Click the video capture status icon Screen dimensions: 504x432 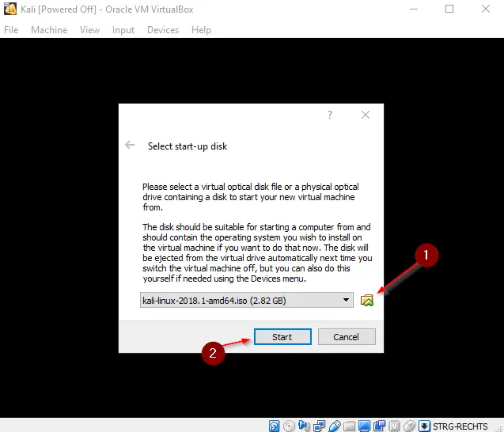coord(379,426)
